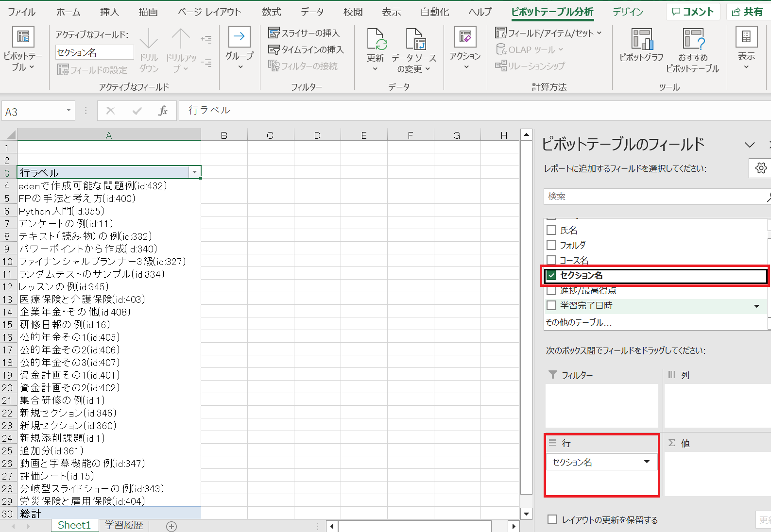The width and height of the screenshot is (771, 532).
Task: Select the 総計 cell
Action: [109, 514]
